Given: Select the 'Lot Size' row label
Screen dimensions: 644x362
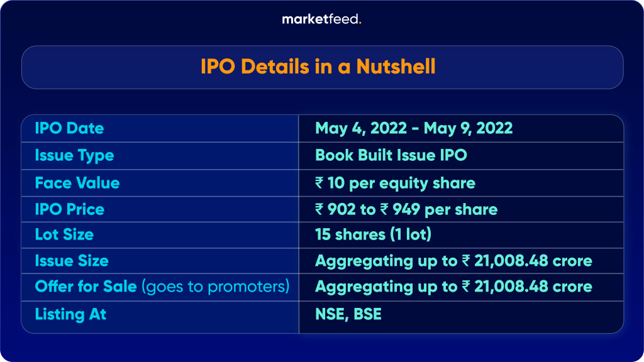Looking at the screenshot, I should pyautogui.click(x=64, y=234).
